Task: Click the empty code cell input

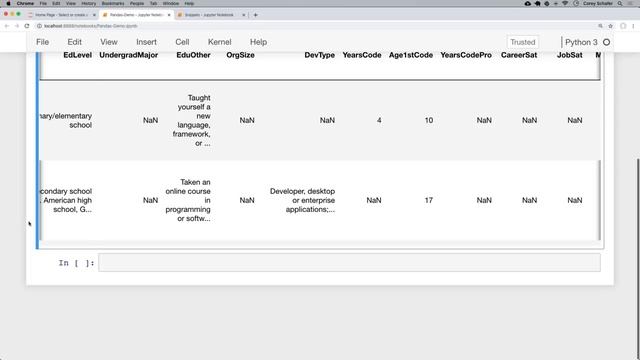Action: 349,262
